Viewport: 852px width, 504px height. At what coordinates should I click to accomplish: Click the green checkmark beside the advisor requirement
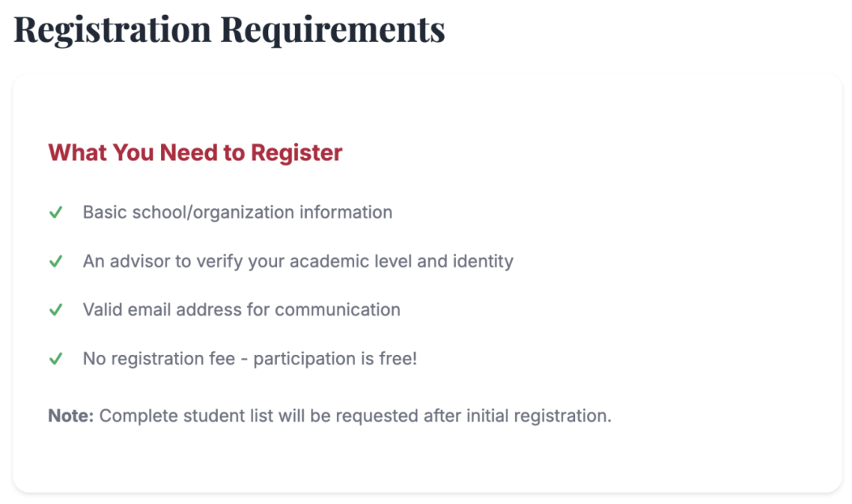click(x=56, y=262)
